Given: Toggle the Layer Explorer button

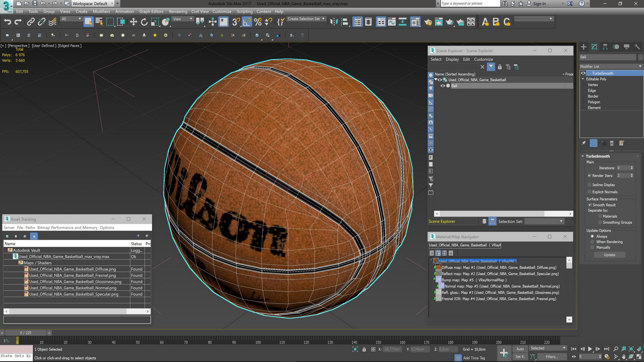Looking at the screenshot, I should (x=368, y=22).
